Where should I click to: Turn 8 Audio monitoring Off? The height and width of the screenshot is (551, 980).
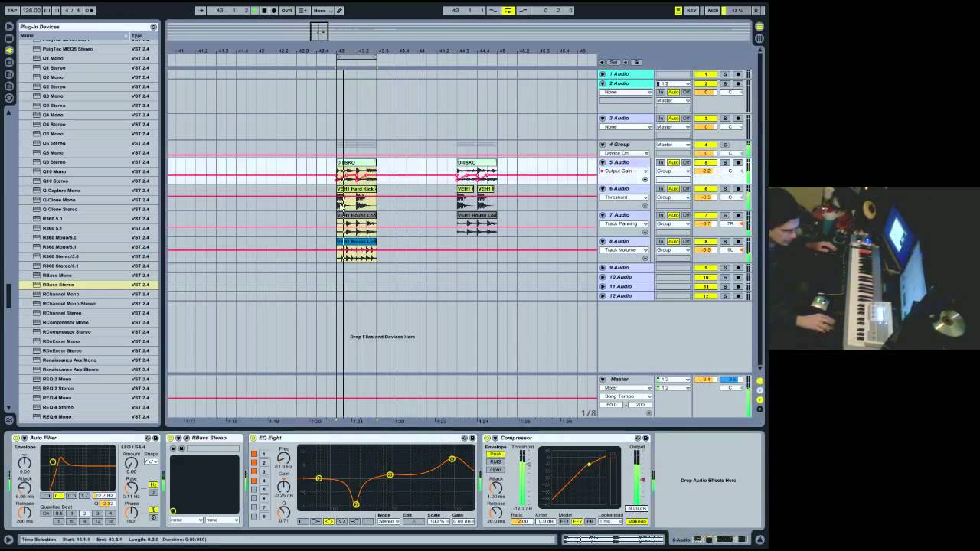(x=686, y=242)
